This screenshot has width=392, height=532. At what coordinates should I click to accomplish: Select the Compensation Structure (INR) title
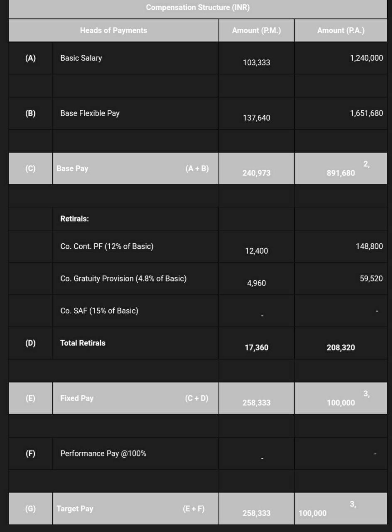click(198, 7)
